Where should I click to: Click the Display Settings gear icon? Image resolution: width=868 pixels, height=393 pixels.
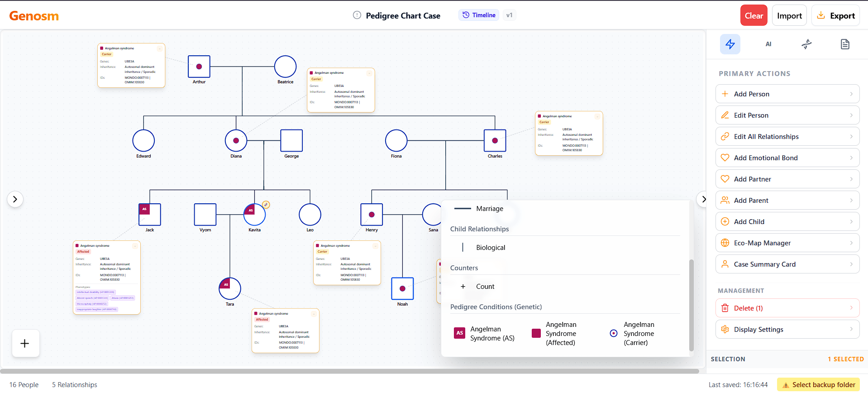[725, 329]
